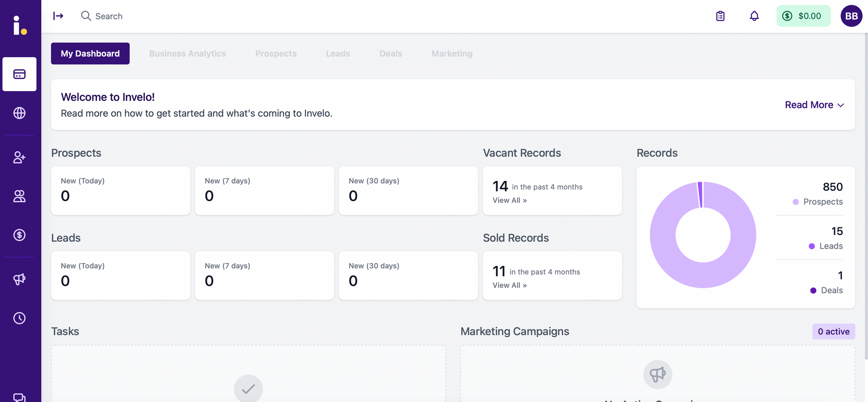868x402 pixels.
Task: Click the Leads New (30 days) card
Action: (408, 276)
